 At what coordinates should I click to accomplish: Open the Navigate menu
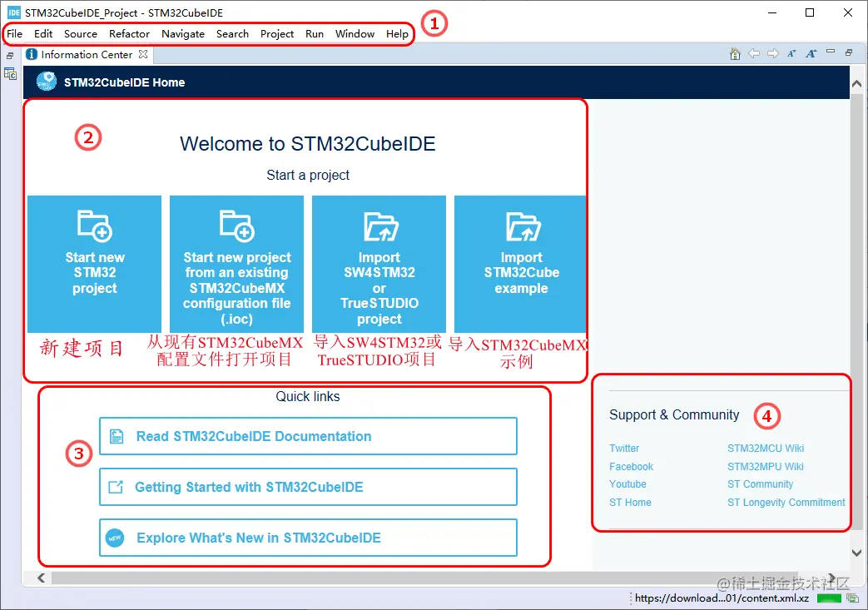point(183,34)
